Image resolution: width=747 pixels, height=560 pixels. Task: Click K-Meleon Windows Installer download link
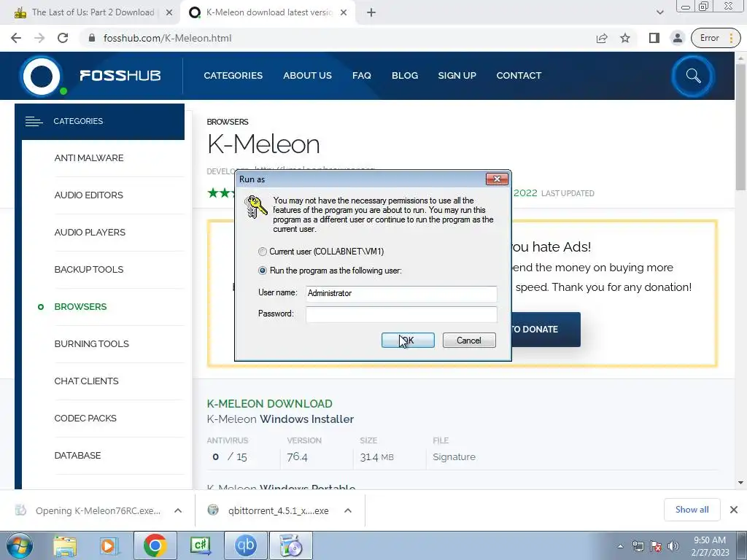[280, 419]
